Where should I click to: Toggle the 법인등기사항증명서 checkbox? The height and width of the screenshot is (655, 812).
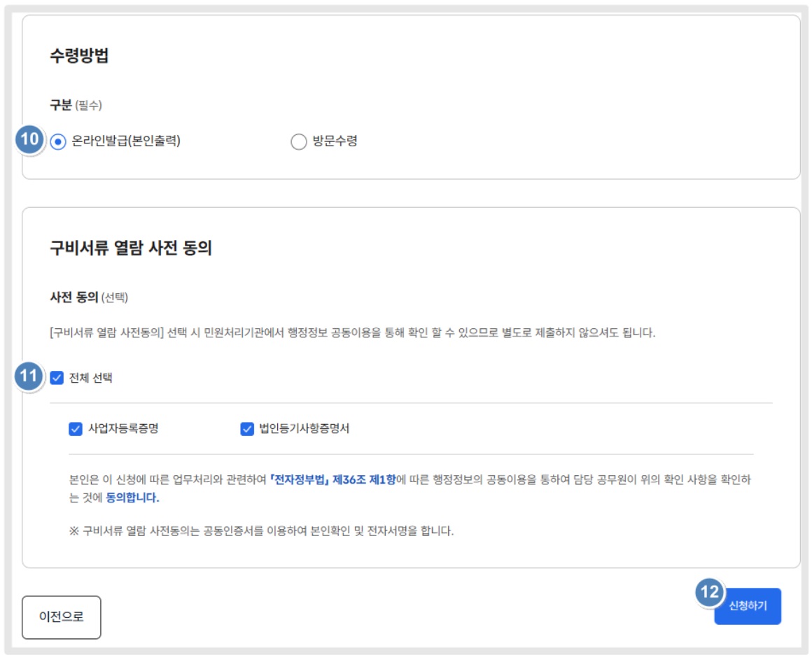pyautogui.click(x=247, y=429)
